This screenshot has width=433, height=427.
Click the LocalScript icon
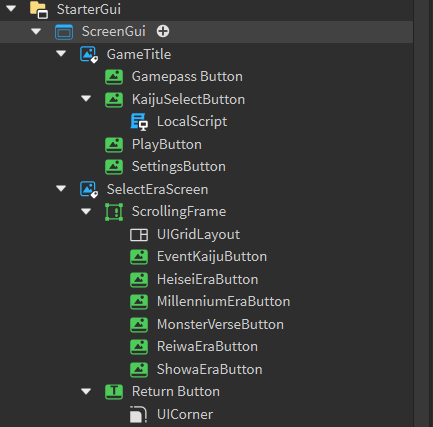click(x=139, y=122)
